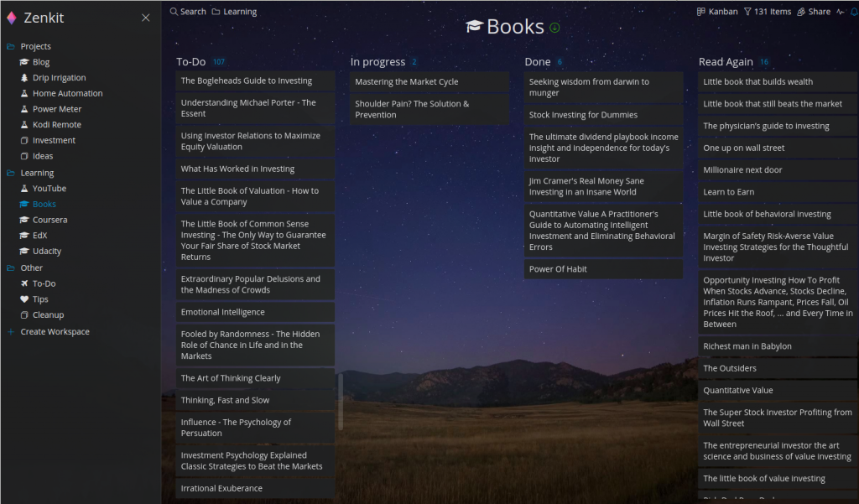Open the 131 Items filter
This screenshot has height=504, width=859.
(x=767, y=12)
